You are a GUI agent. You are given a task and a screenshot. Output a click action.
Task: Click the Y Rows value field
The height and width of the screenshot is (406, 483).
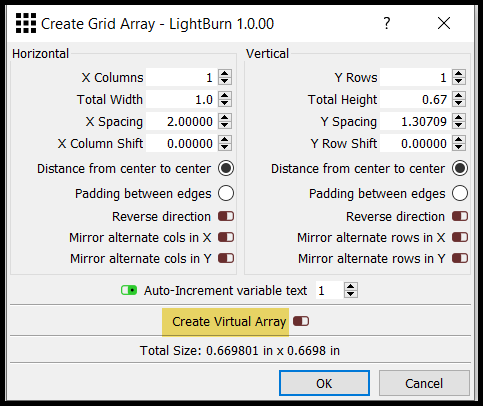415,77
